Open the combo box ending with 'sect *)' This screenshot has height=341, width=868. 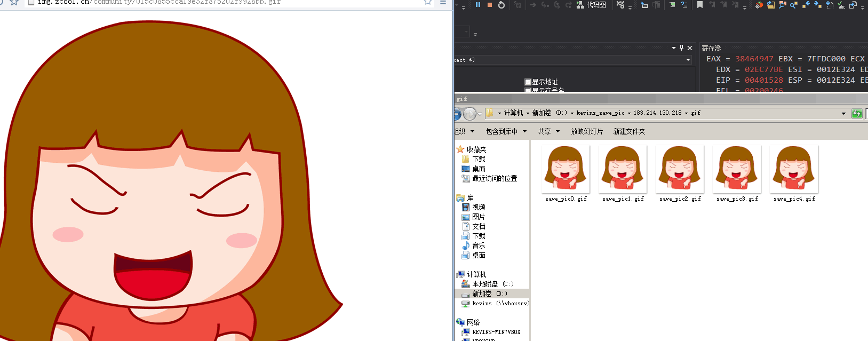point(573,60)
